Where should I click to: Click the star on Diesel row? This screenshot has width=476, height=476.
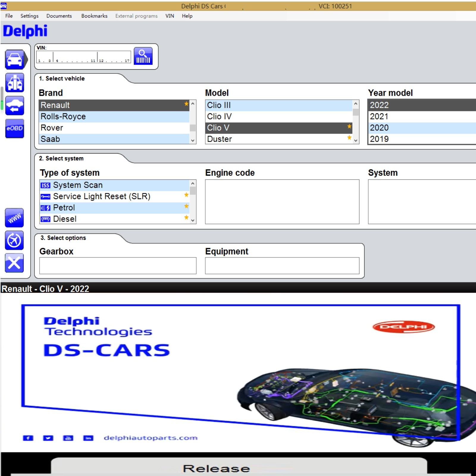(x=186, y=217)
